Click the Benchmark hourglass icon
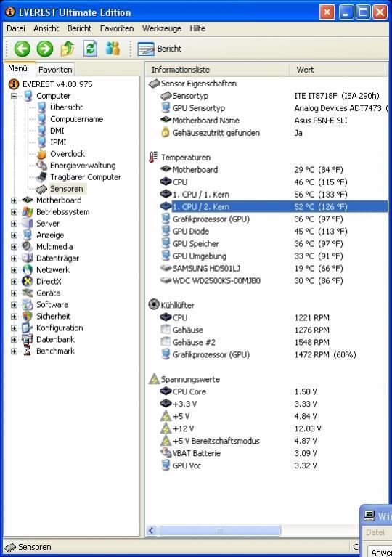Screen dimensions: 392x557 (x=28, y=351)
